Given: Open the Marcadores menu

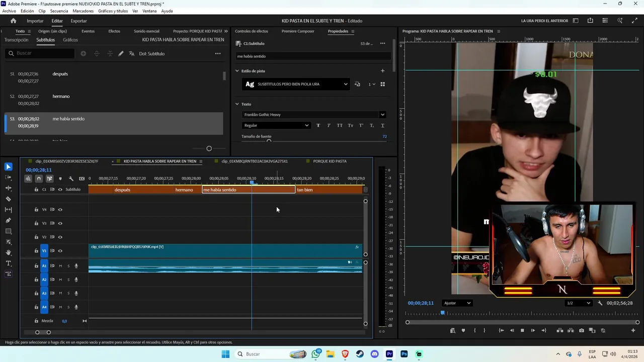Looking at the screenshot, I should (83, 11).
